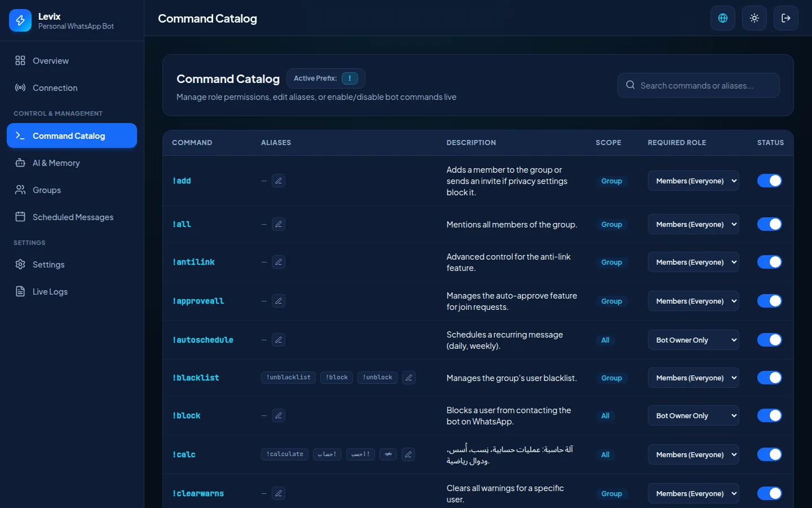Open Scheduled Messages page

tap(72, 217)
